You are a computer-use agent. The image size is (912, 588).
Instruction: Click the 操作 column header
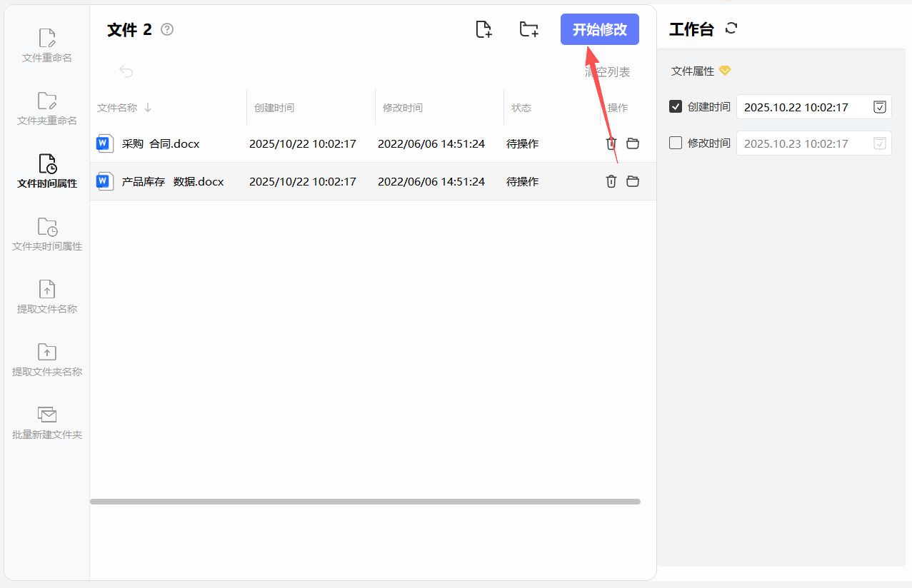[618, 108]
